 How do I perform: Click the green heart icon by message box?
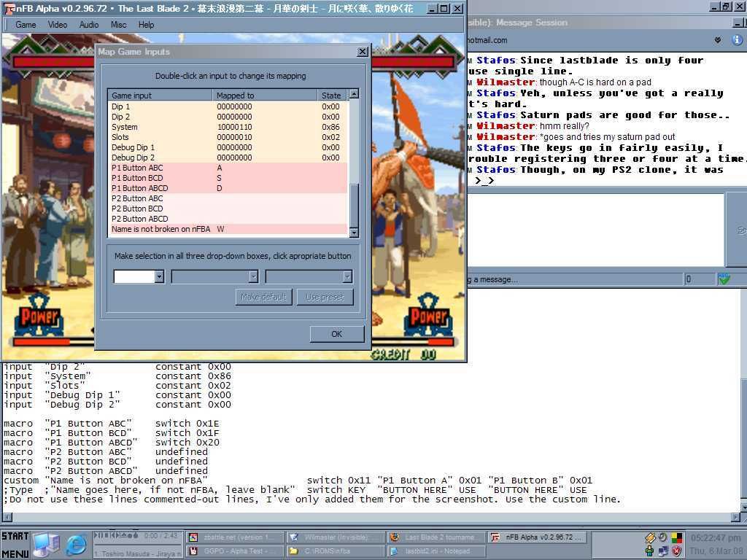[x=724, y=279]
